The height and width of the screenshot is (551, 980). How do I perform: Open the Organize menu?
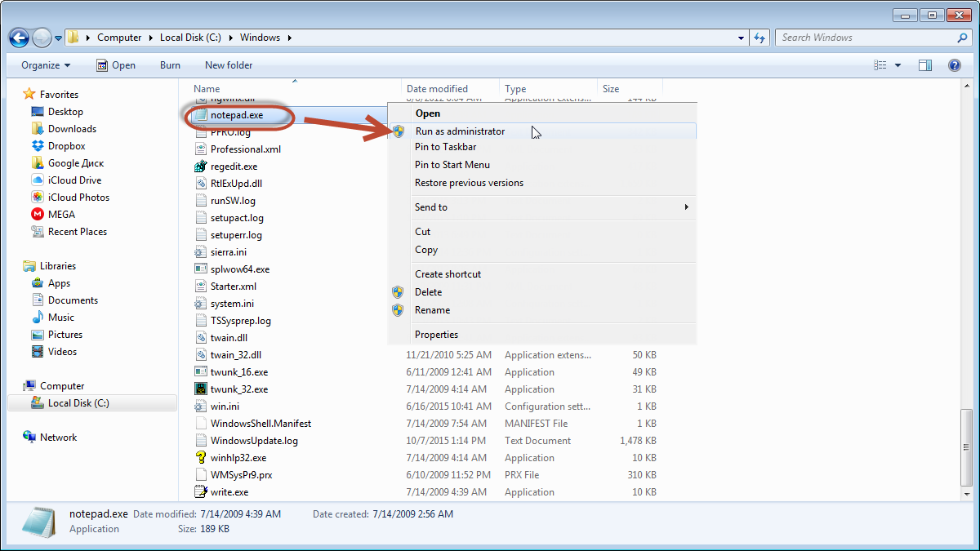(46, 65)
